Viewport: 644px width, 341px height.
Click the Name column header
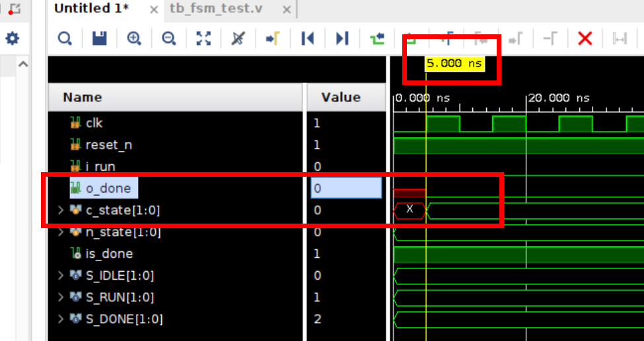click(x=176, y=97)
